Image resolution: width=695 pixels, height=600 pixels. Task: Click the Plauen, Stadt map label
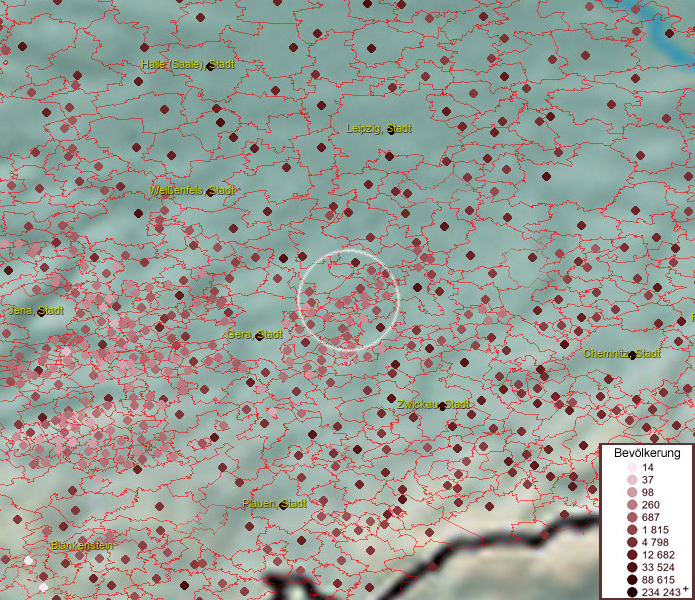(274, 504)
